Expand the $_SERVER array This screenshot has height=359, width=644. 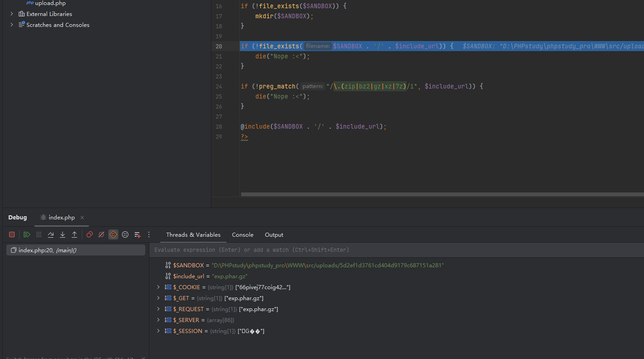158,320
